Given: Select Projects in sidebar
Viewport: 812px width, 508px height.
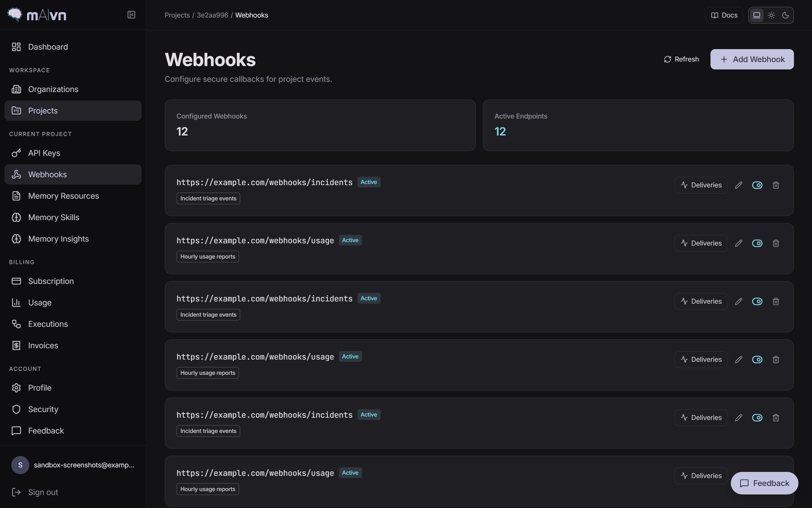Looking at the screenshot, I should tap(73, 111).
